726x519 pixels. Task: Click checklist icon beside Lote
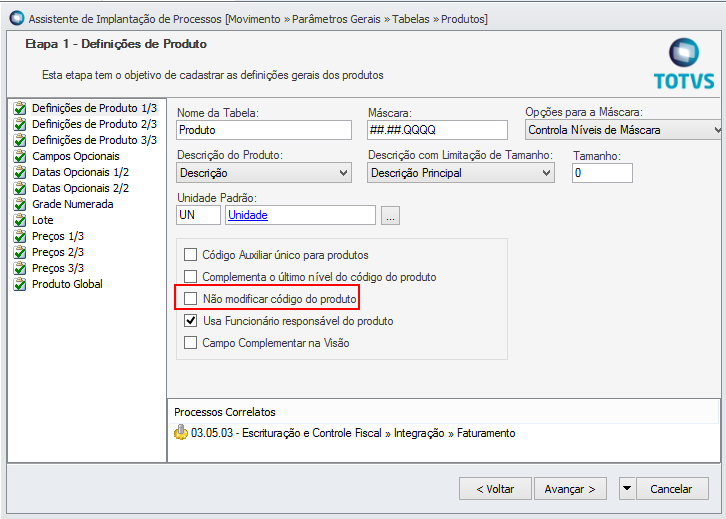(20, 220)
